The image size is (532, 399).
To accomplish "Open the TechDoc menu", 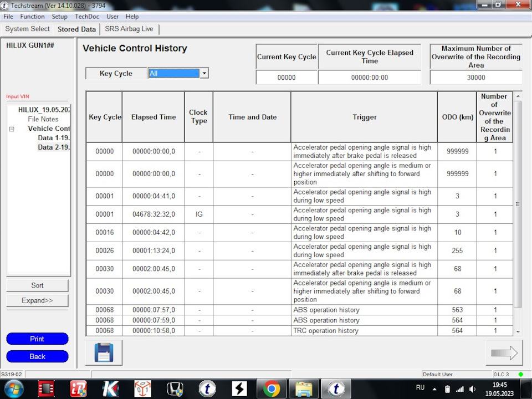I will tap(86, 17).
